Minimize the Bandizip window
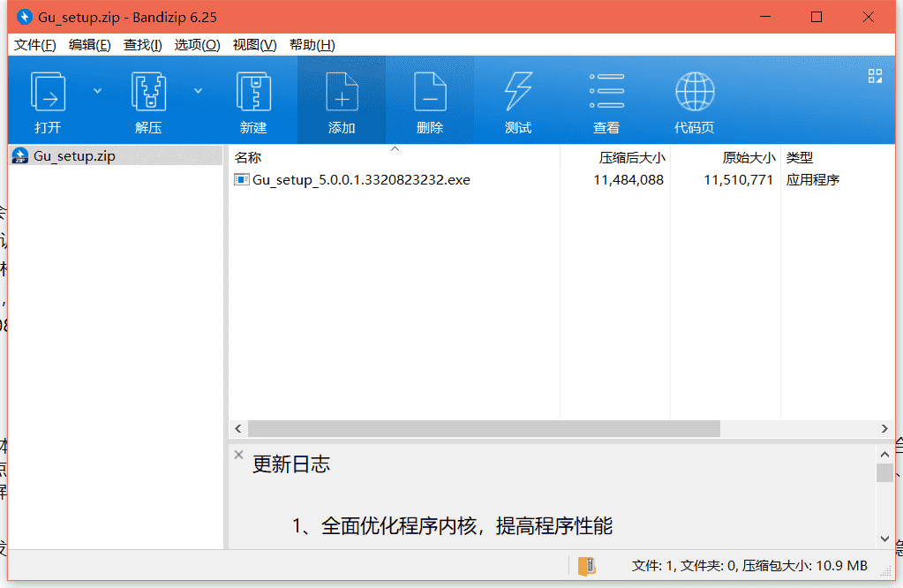Viewport: 903px width, 588px height. pyautogui.click(x=764, y=18)
